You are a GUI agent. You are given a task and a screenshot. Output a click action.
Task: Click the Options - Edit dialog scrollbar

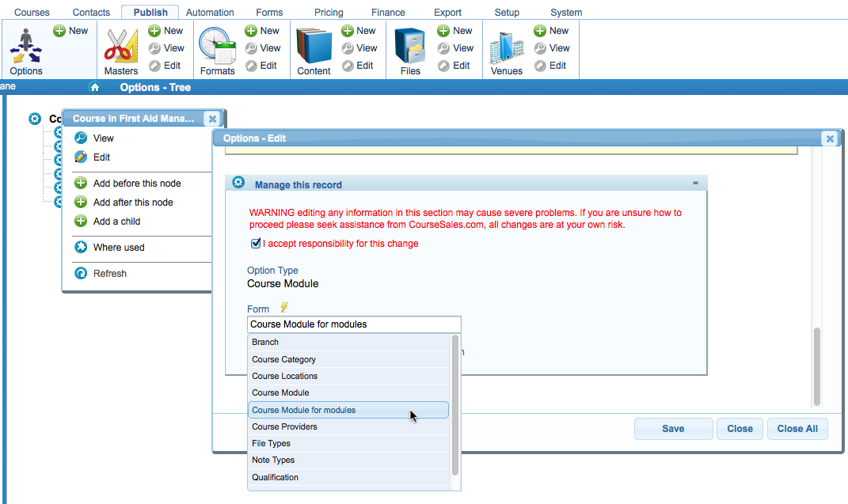[816, 366]
